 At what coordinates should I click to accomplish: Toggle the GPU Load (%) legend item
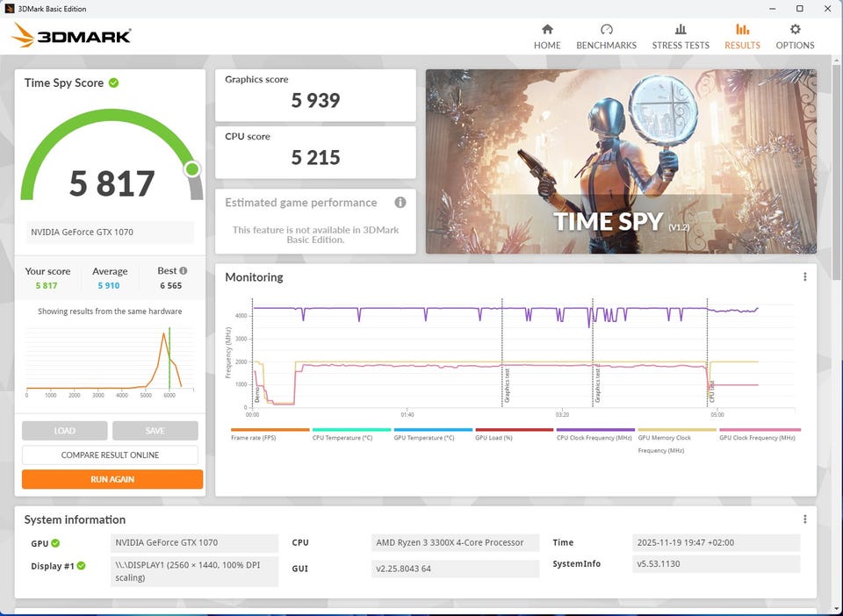[514, 434]
